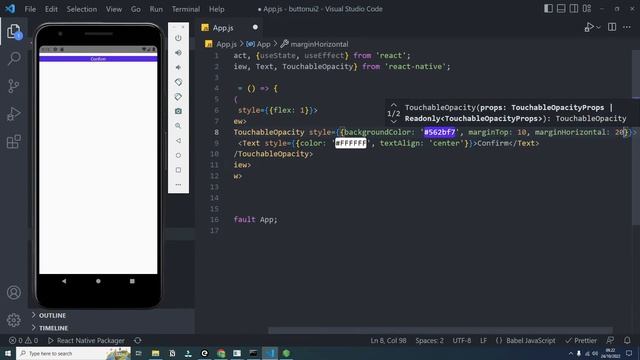Open the File menu

[x=30, y=9]
